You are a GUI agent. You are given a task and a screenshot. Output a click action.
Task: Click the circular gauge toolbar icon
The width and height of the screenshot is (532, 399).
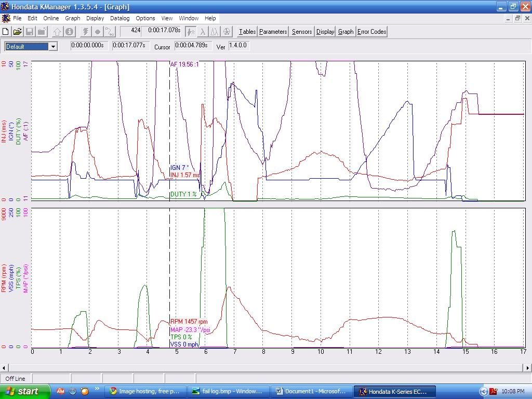pos(227,32)
